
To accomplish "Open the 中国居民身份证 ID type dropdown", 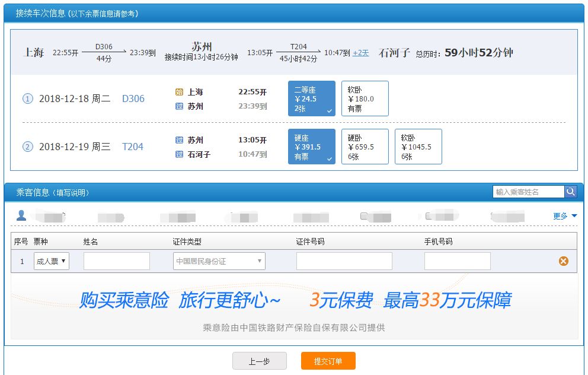I will [217, 260].
